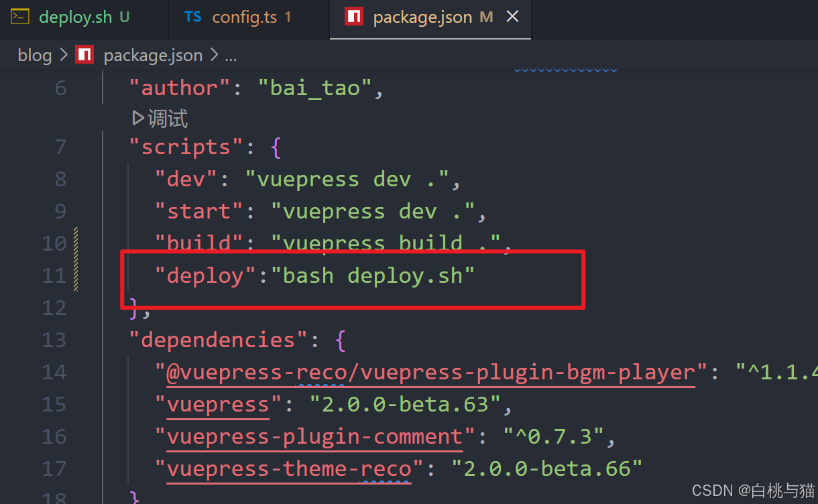Viewport: 818px width, 504px height.
Task: Click the npm icon on the package.json tab
Action: pyautogui.click(x=355, y=16)
